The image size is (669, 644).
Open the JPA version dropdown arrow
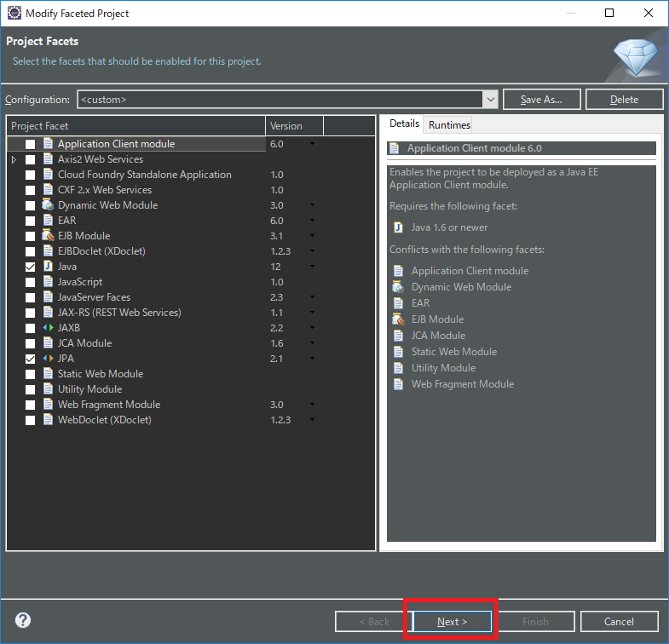(312, 359)
